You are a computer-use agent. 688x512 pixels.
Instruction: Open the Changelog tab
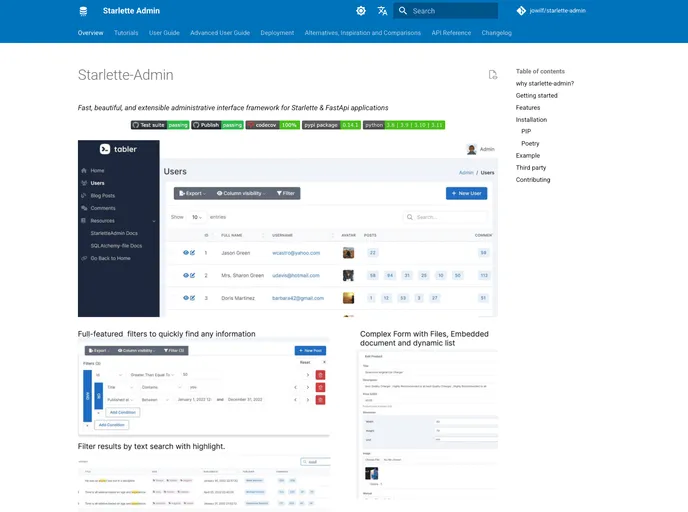click(496, 33)
